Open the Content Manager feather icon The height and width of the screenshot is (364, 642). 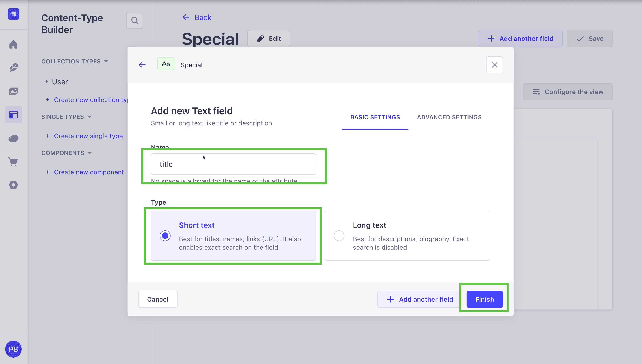tap(13, 68)
